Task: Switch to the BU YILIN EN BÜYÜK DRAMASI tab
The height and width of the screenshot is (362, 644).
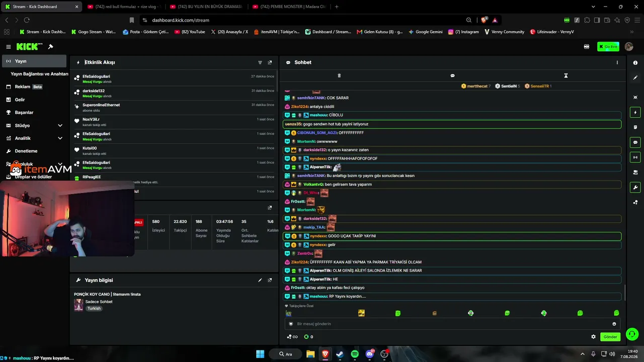Action: pos(206,7)
